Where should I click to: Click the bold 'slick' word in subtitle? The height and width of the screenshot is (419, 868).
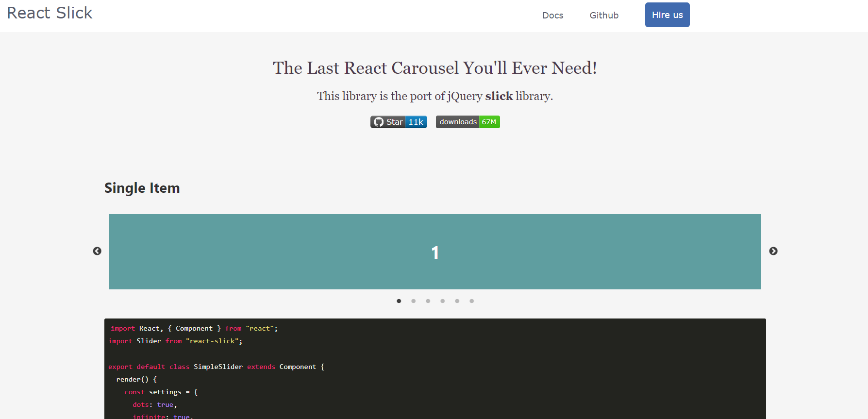(499, 96)
